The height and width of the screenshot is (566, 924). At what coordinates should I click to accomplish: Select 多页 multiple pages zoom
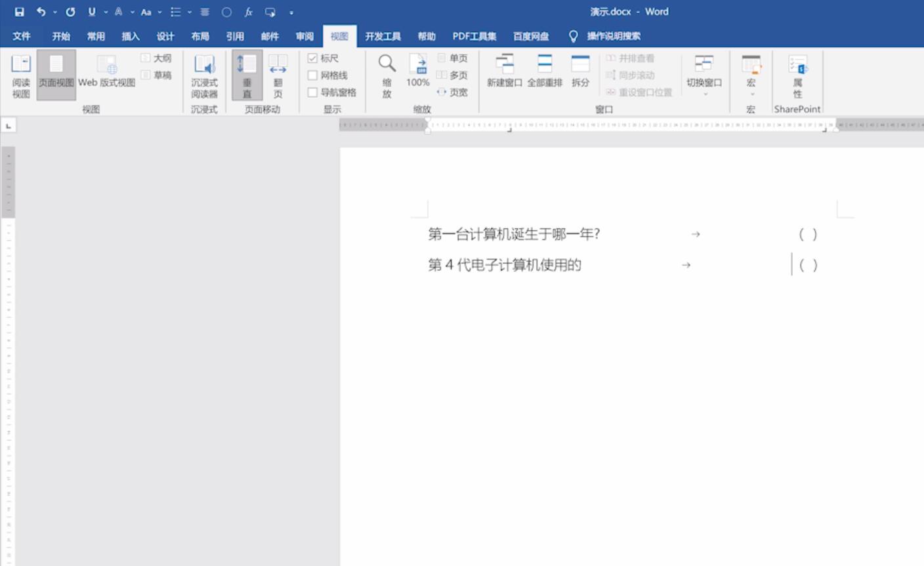452,75
